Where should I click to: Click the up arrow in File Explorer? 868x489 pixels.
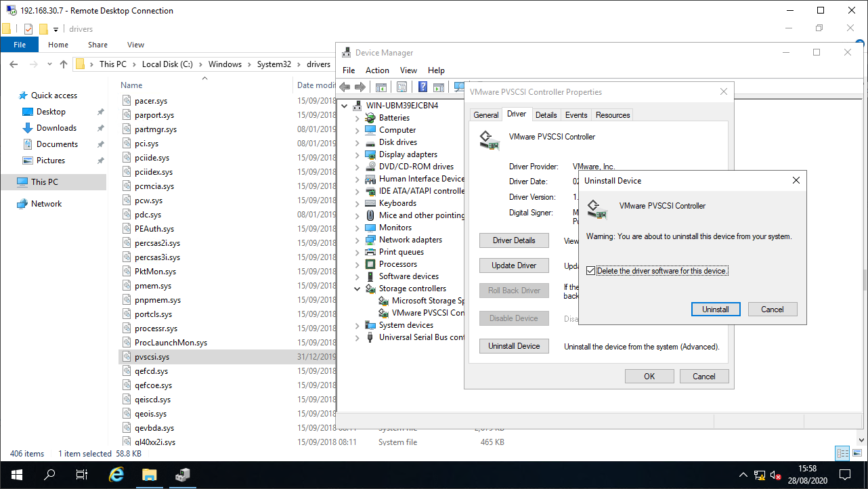point(64,64)
